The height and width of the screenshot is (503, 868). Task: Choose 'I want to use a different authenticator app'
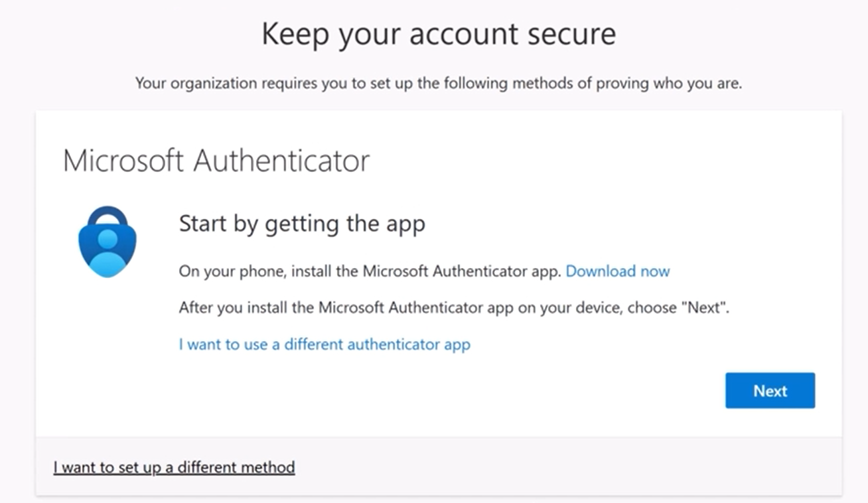(325, 344)
